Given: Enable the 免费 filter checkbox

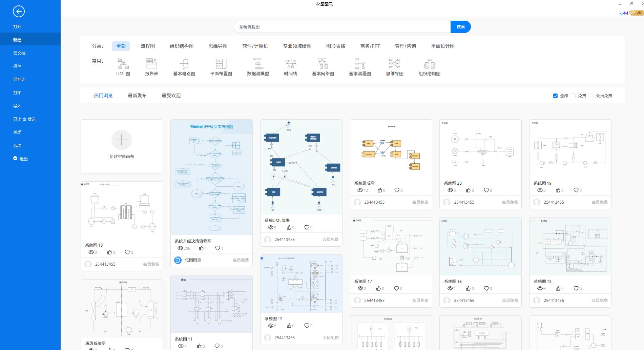Looking at the screenshot, I should (573, 96).
